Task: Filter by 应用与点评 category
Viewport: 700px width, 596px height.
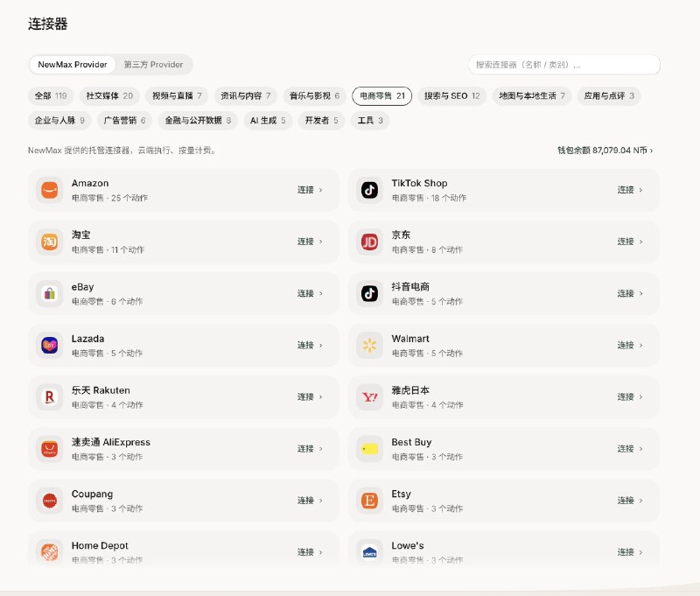Action: (609, 96)
